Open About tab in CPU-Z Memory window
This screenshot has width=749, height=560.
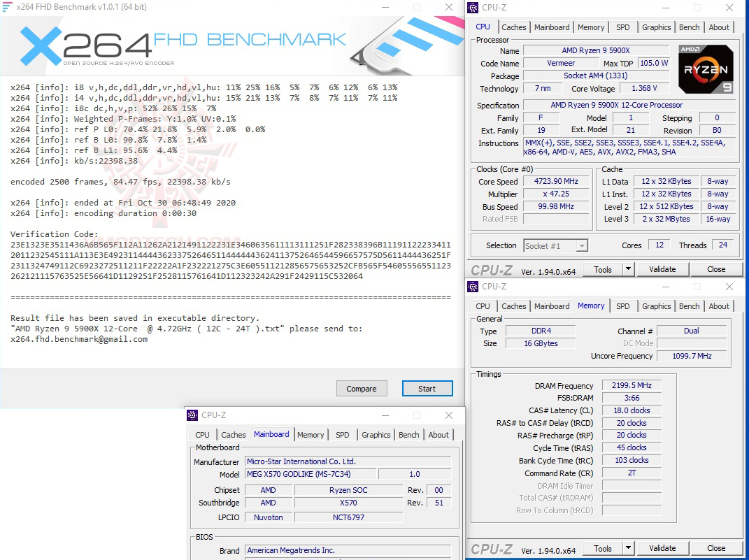point(719,306)
